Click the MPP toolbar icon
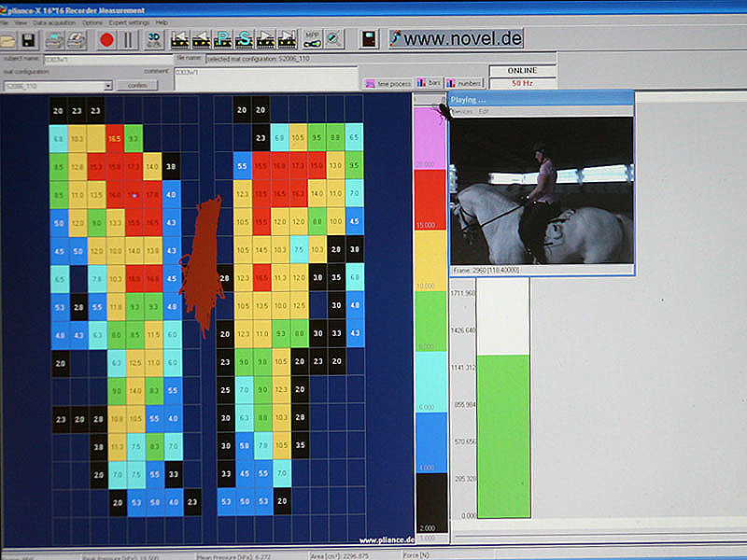This screenshot has height=560, width=747. 312,39
